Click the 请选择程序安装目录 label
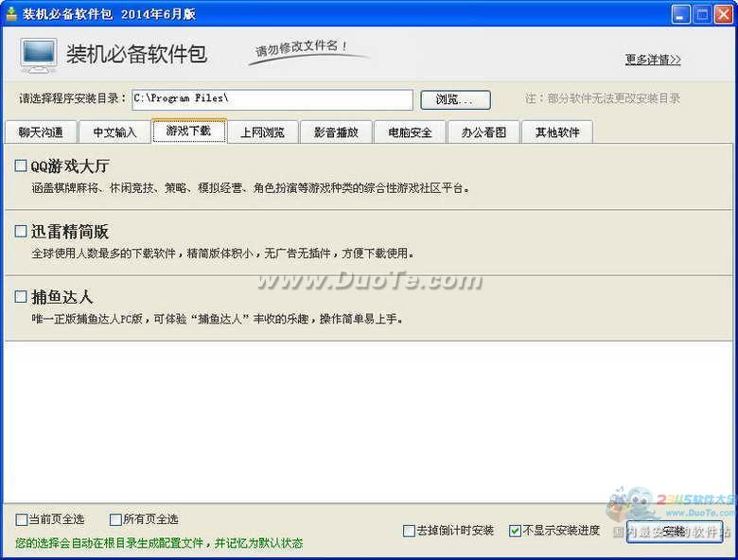738x560 pixels. pos(73,98)
